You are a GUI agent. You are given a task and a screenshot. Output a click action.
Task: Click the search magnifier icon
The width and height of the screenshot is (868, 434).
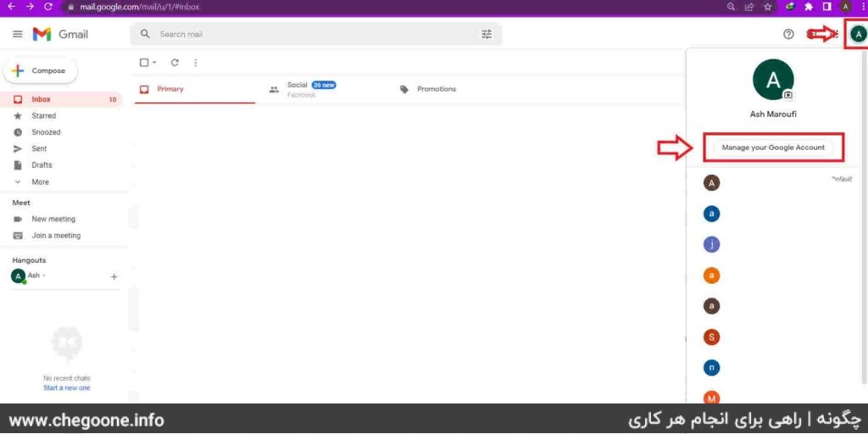tap(146, 34)
